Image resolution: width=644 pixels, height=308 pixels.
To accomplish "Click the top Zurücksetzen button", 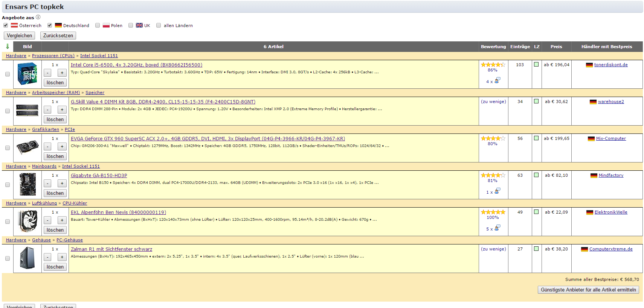I will [x=58, y=35].
